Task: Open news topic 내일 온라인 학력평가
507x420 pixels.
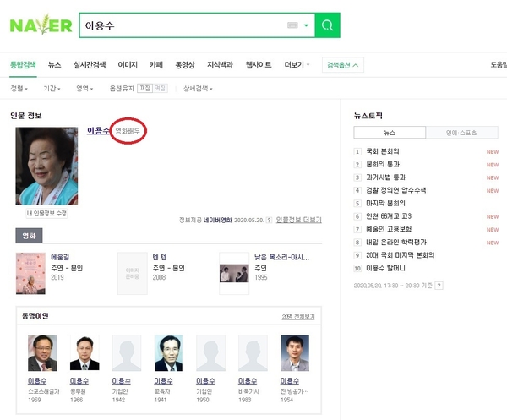Action: pyautogui.click(x=396, y=243)
